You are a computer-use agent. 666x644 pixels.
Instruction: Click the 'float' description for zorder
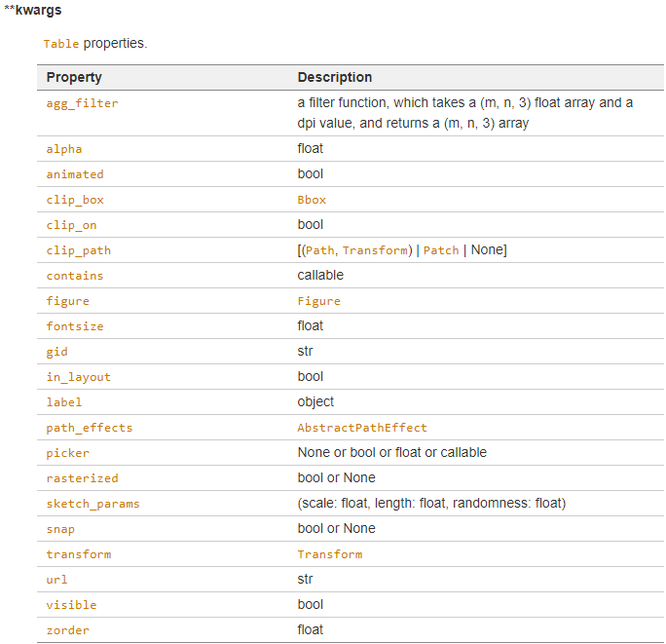point(310,630)
